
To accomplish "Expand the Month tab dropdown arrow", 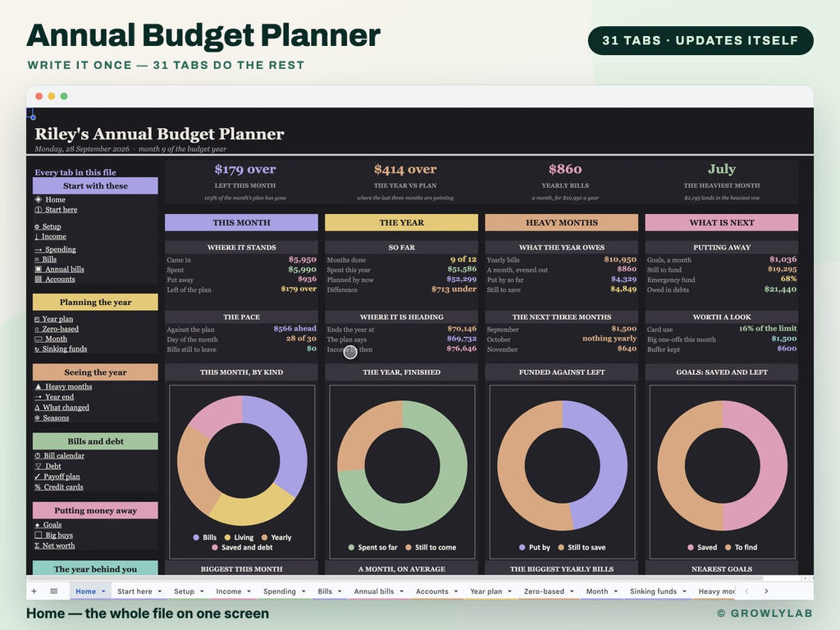I will point(615,591).
